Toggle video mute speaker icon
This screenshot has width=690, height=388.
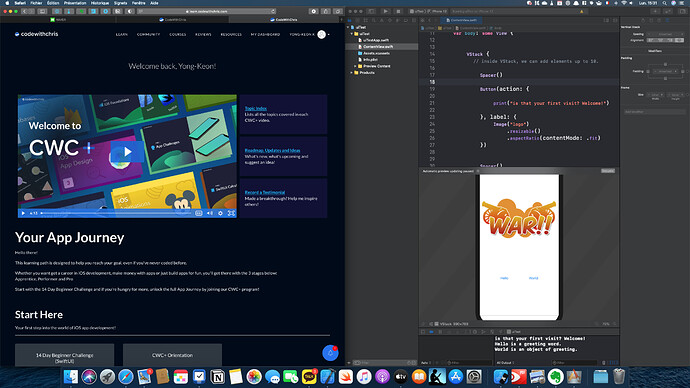[210, 213]
